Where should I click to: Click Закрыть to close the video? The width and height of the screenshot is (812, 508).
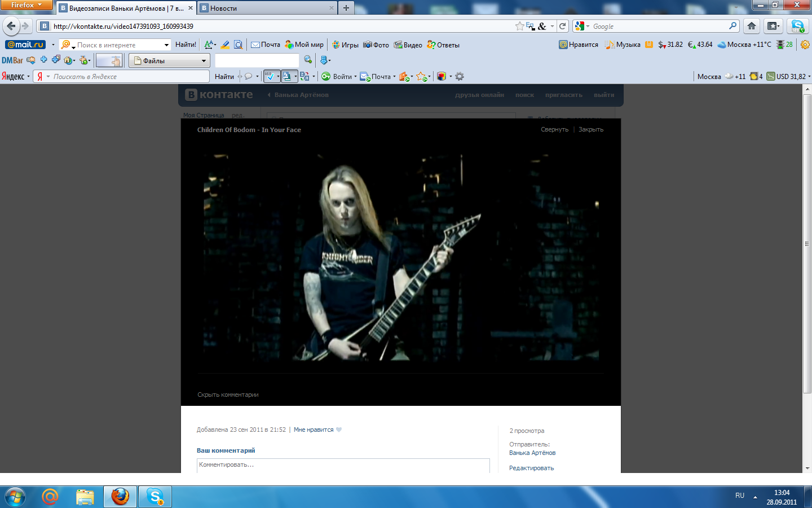click(591, 129)
